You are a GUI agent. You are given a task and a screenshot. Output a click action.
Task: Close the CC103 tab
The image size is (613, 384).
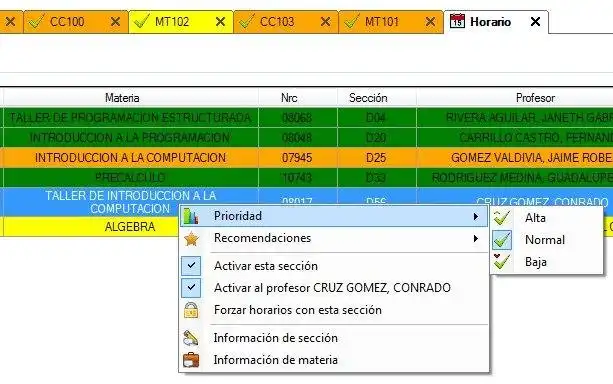coord(325,22)
